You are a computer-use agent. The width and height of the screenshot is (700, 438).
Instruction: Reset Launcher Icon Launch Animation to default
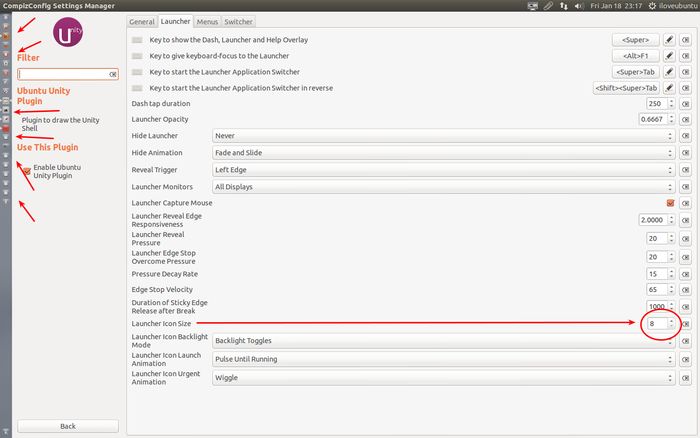(x=685, y=359)
